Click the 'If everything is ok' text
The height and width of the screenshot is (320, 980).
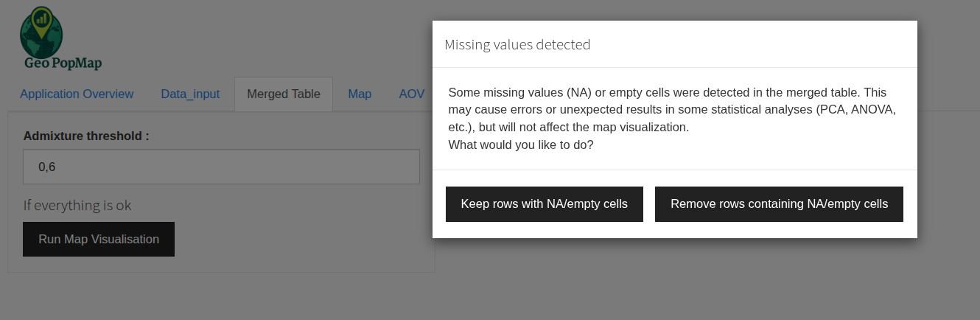tap(77, 205)
